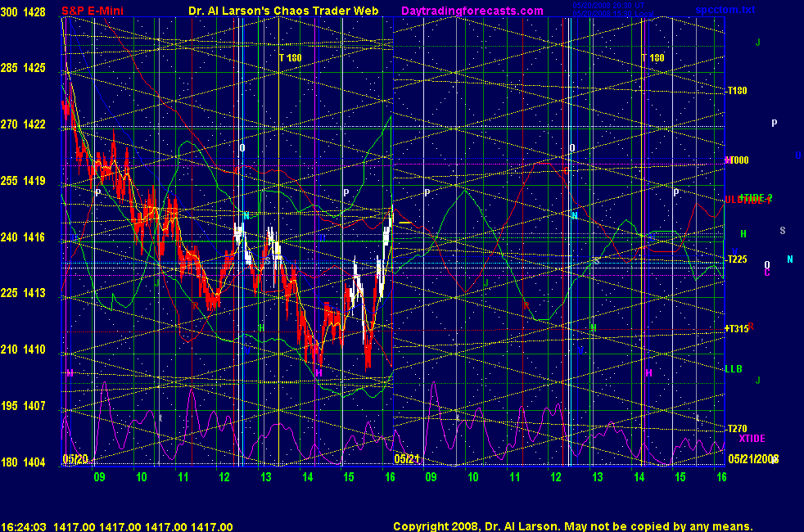Select the "+T315" line label
Image resolution: width=804 pixels, height=532 pixels.
point(737,328)
